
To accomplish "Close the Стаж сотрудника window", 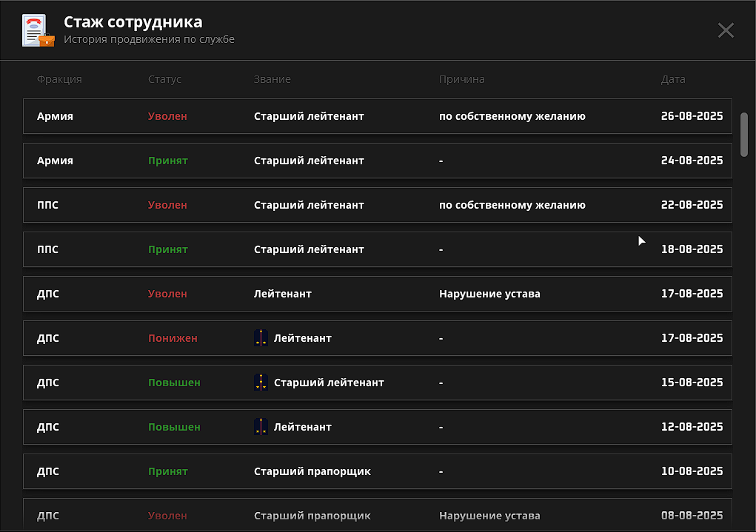I will [x=726, y=30].
